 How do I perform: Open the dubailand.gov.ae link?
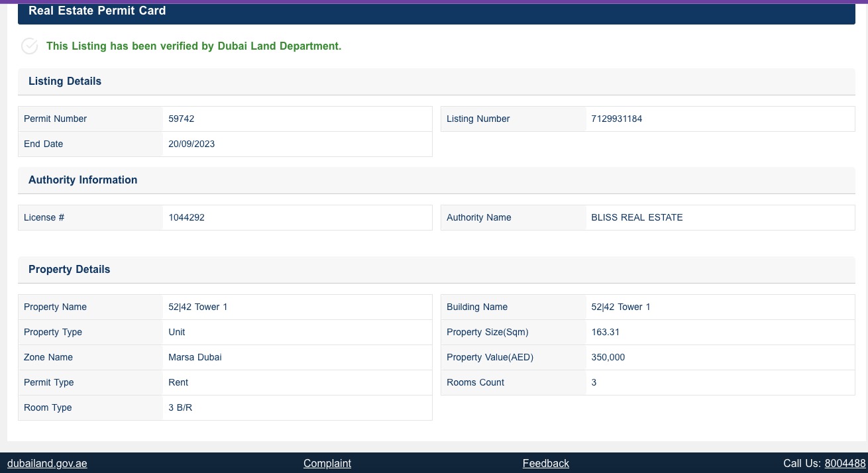47,463
